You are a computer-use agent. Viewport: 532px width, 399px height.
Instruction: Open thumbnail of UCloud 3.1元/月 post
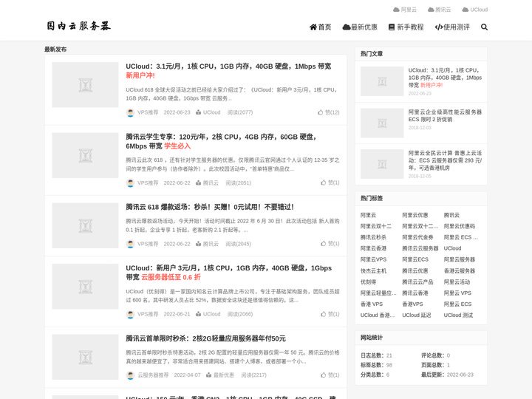85,85
